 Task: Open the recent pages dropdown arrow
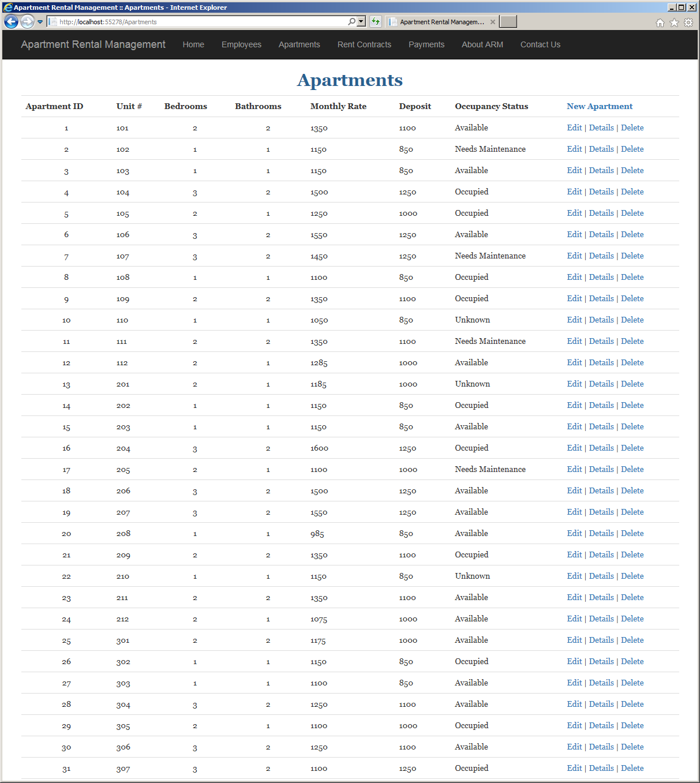click(40, 22)
